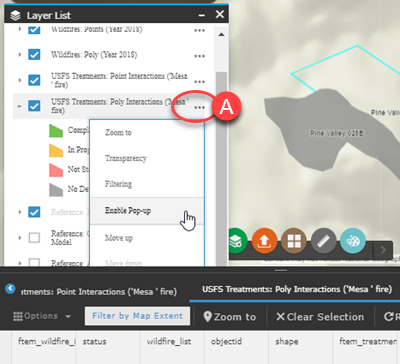Click scroll up arrow in Layer List

tap(221, 34)
